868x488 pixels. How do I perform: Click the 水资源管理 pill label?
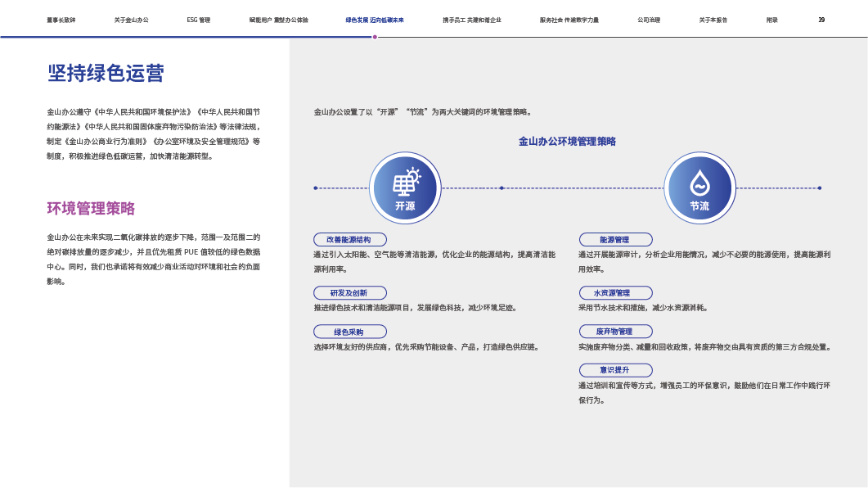click(x=615, y=293)
